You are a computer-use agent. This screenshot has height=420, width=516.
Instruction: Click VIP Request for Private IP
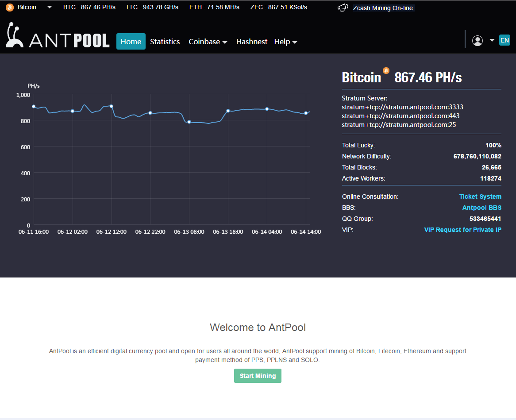463,230
